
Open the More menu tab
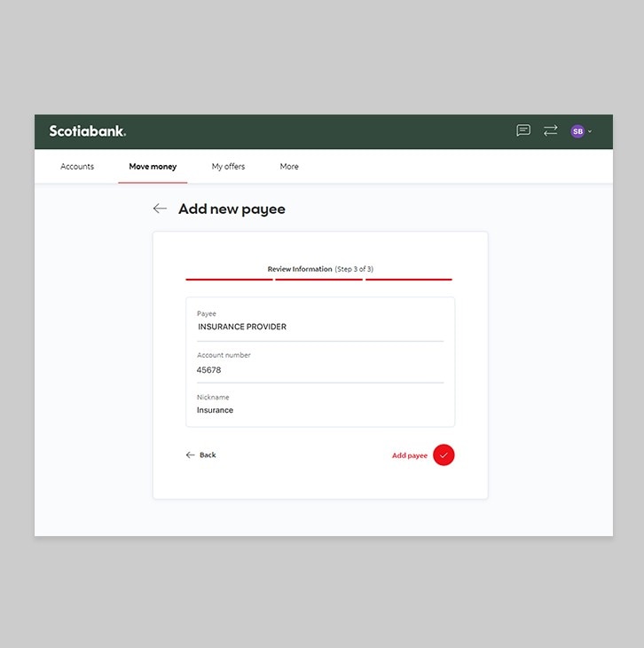(289, 166)
